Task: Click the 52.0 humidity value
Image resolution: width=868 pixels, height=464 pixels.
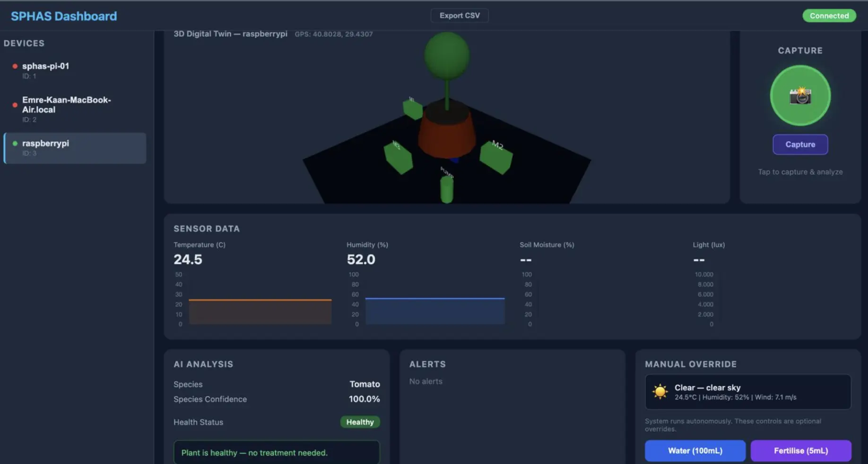Action: pyautogui.click(x=361, y=259)
